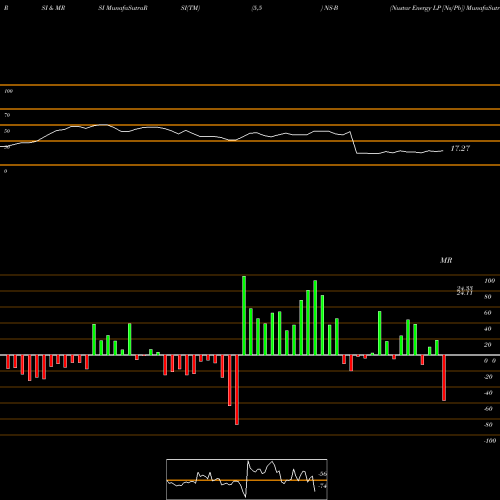Click the 80 label on the MR scale
Screen dimensions: 500x500
(x=488, y=297)
